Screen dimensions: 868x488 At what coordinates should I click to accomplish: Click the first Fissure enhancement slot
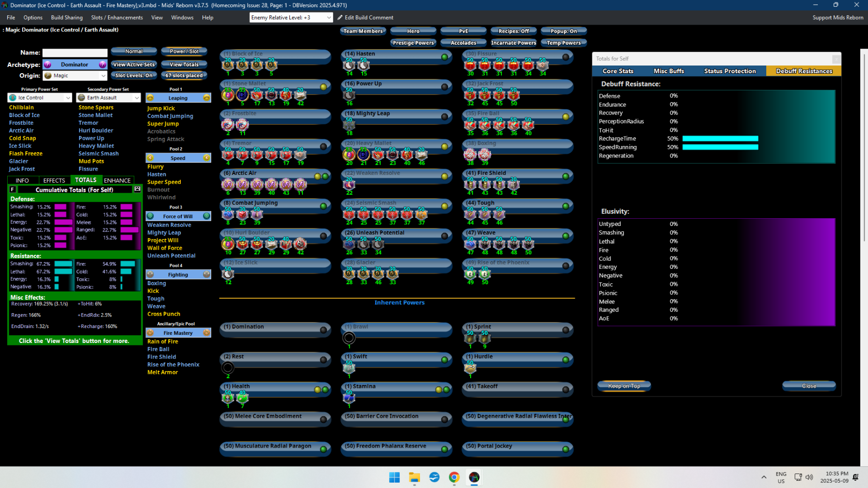coord(470,66)
